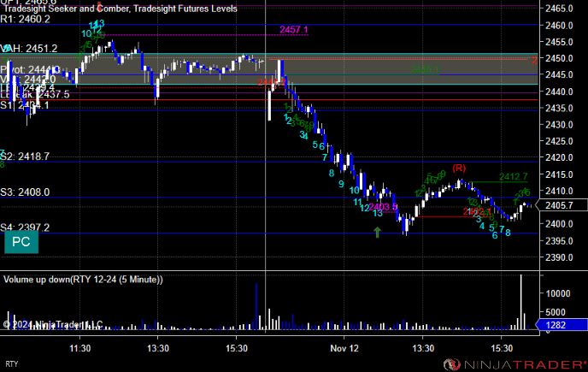Click the S4: 2397.2 level label
Viewport: 588px width, 372px height.
coord(25,227)
